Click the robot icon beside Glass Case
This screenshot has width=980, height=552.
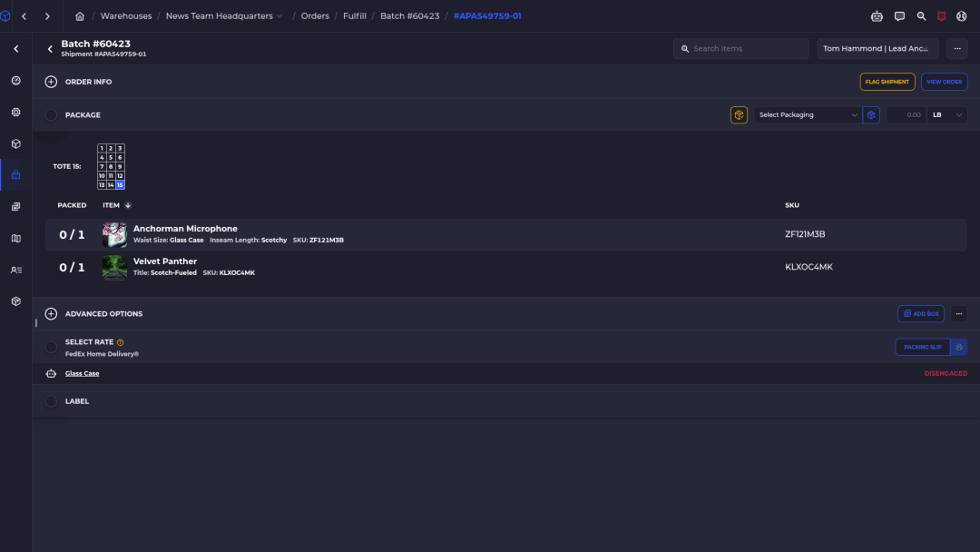(x=51, y=374)
